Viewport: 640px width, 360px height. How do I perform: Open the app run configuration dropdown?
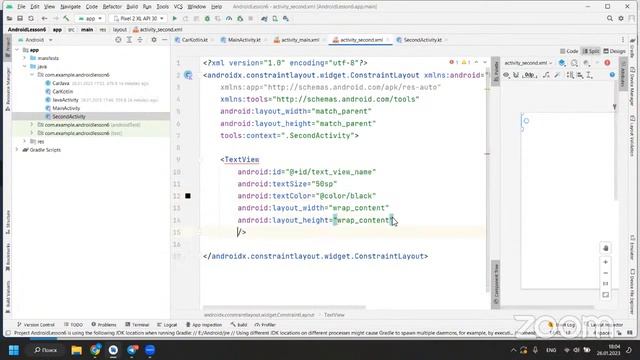[x=91, y=18]
